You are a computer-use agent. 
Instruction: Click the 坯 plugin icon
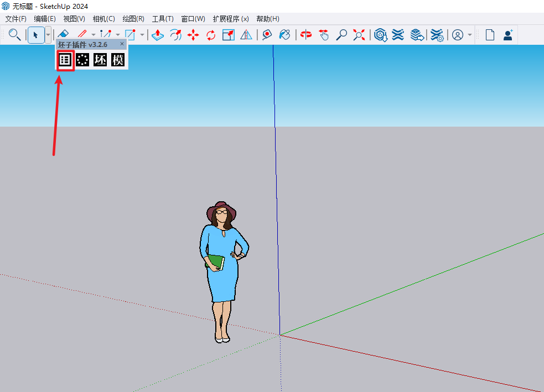pyautogui.click(x=100, y=60)
